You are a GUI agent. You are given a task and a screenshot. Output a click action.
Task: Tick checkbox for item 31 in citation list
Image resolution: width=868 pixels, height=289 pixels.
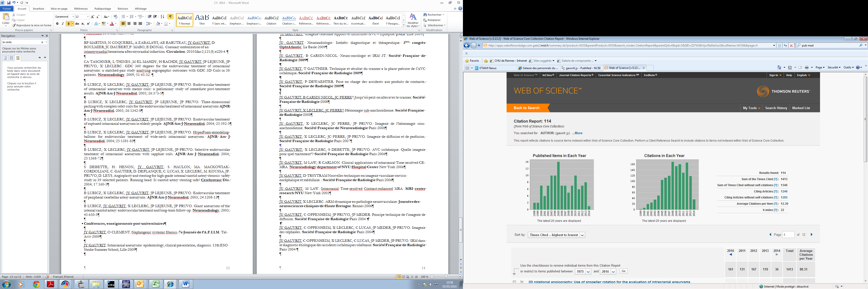(514, 282)
